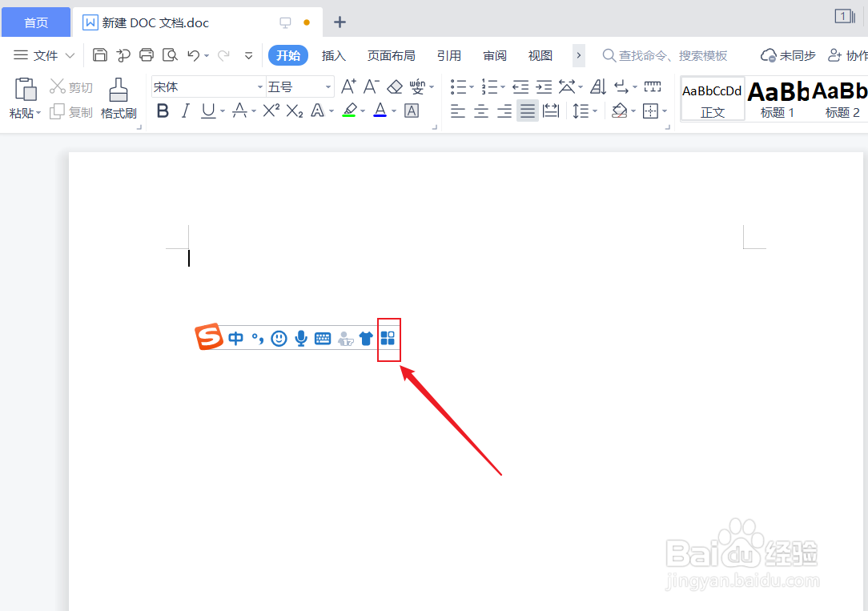868x611 pixels.
Task: Click the Sort icon
Action: coord(598,87)
